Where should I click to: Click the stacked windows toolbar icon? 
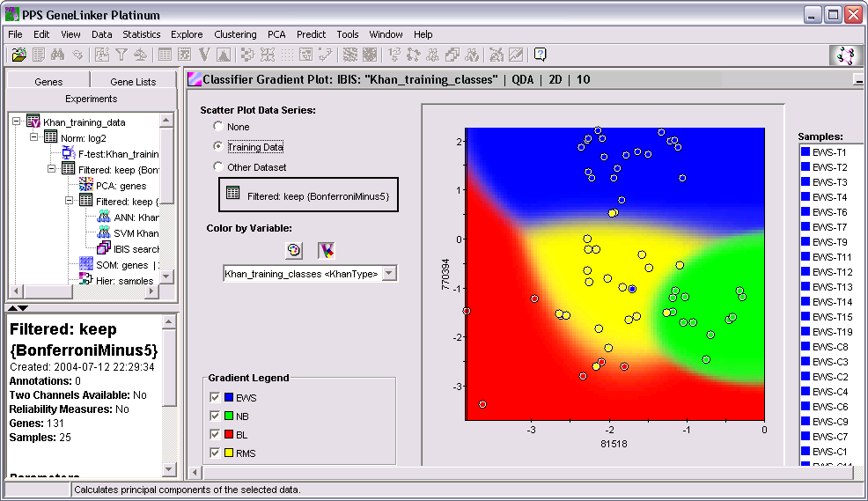tap(452, 55)
